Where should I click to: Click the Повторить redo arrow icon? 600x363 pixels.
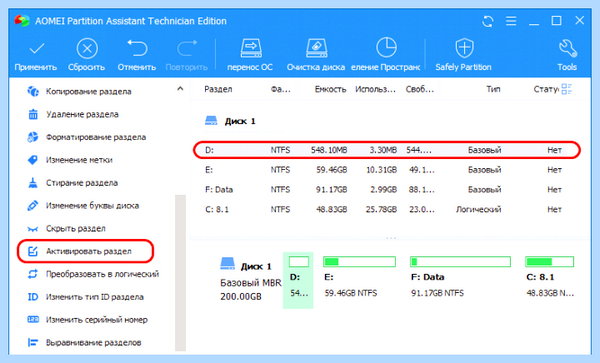(187, 49)
